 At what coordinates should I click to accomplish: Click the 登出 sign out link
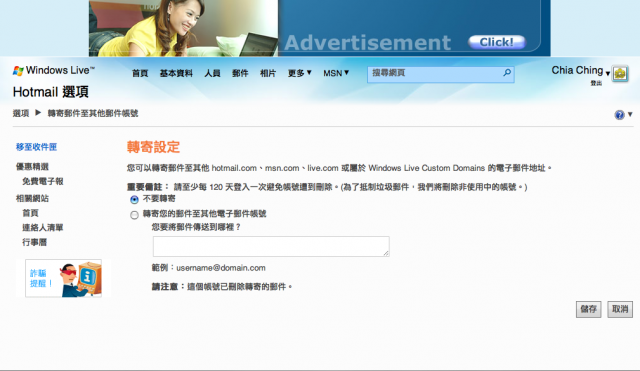(596, 83)
